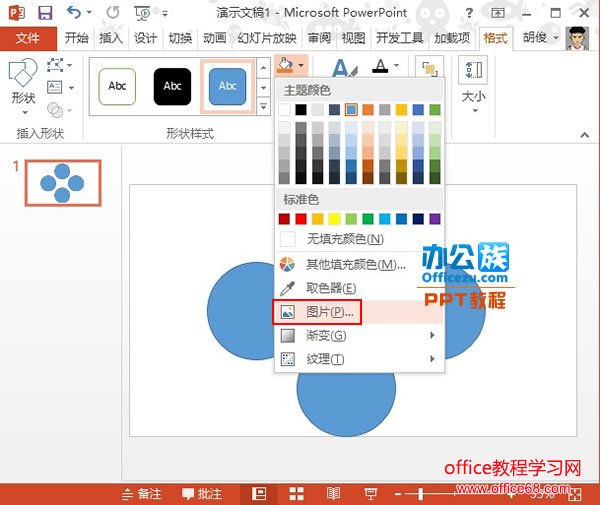Viewport: 600px width, 505px height.
Task: Open the 形状 shapes gallery
Action: click(x=23, y=87)
